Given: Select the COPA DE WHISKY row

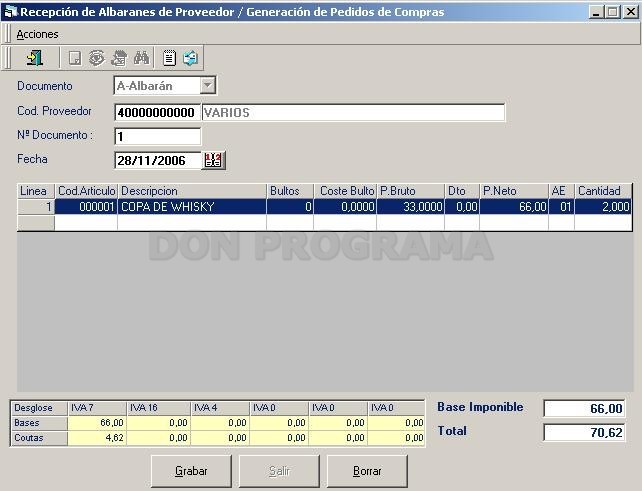Looking at the screenshot, I should [x=343, y=207].
